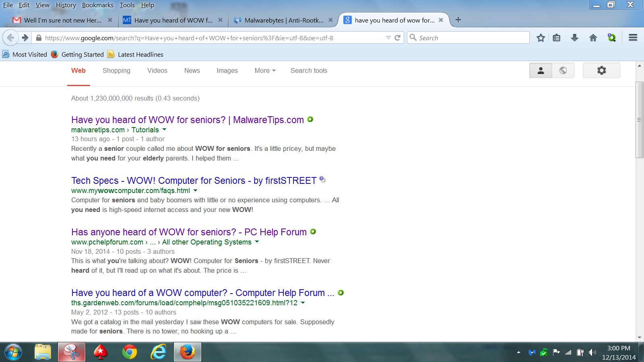Select the Shopping search category
Viewport: 644px width, 362px height.
click(x=116, y=70)
